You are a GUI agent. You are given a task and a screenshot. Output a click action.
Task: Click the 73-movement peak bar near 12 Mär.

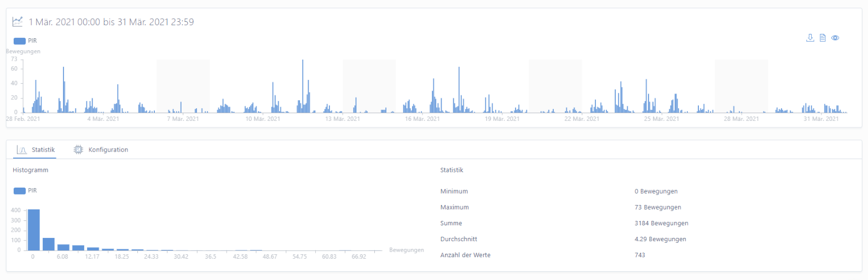tap(303, 85)
